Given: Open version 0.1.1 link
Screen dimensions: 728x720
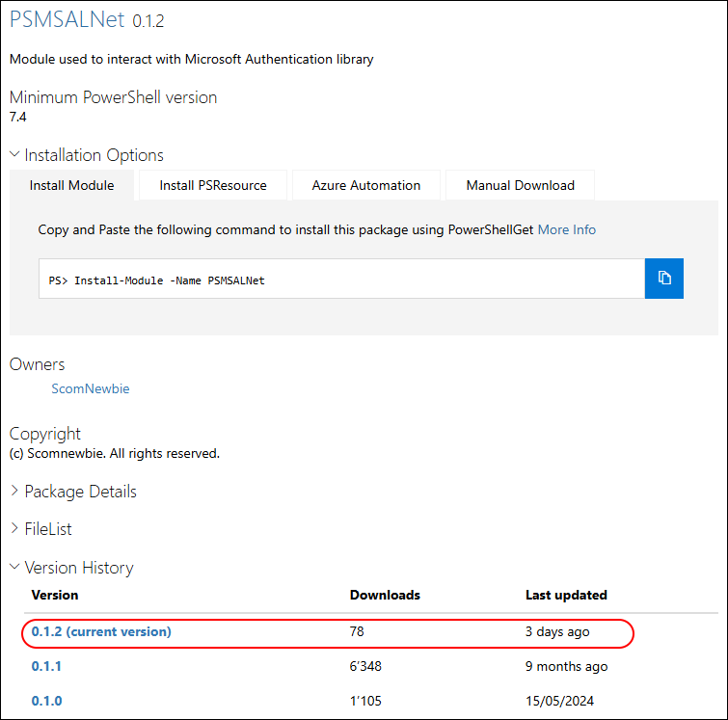Looking at the screenshot, I should click(46, 666).
